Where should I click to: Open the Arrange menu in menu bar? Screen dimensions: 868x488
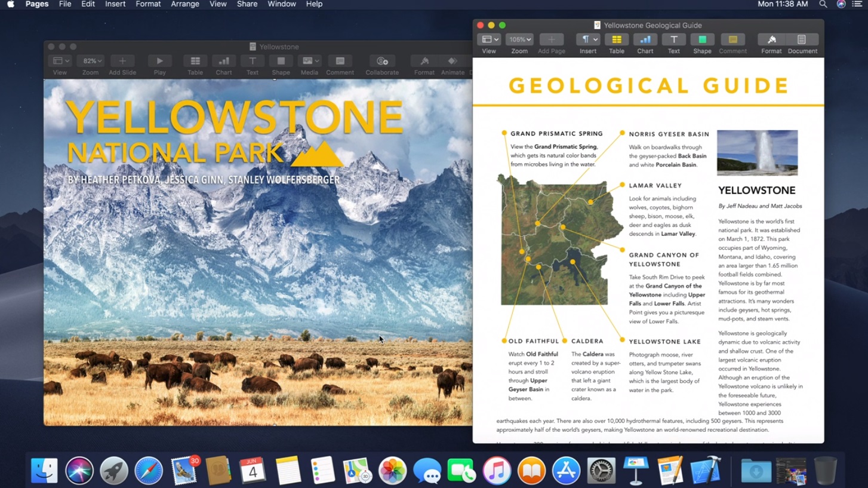point(185,4)
